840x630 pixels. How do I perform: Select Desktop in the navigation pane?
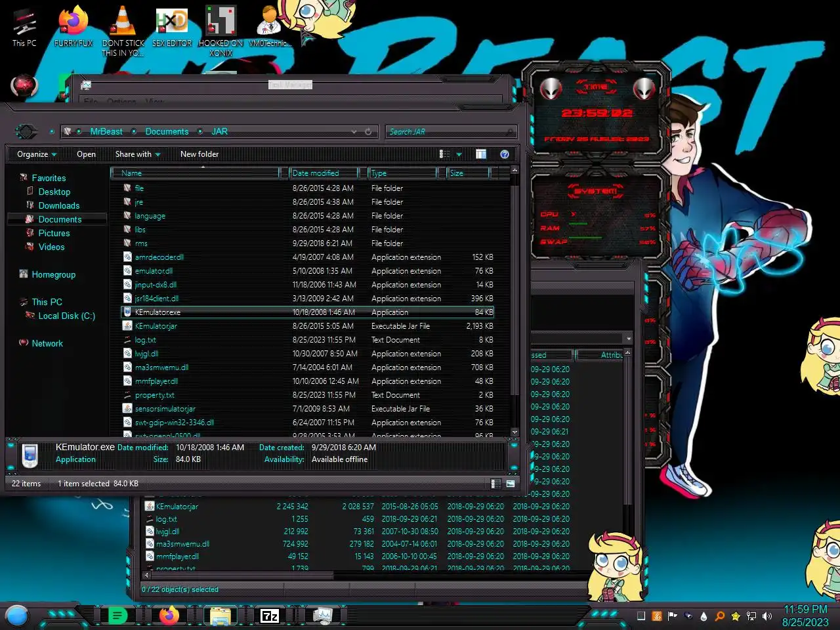pyautogui.click(x=54, y=192)
